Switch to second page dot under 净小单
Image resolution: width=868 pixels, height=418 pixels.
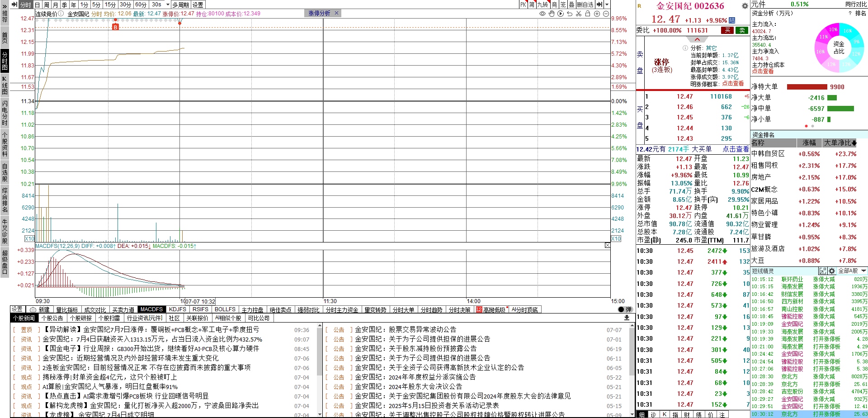pos(812,126)
